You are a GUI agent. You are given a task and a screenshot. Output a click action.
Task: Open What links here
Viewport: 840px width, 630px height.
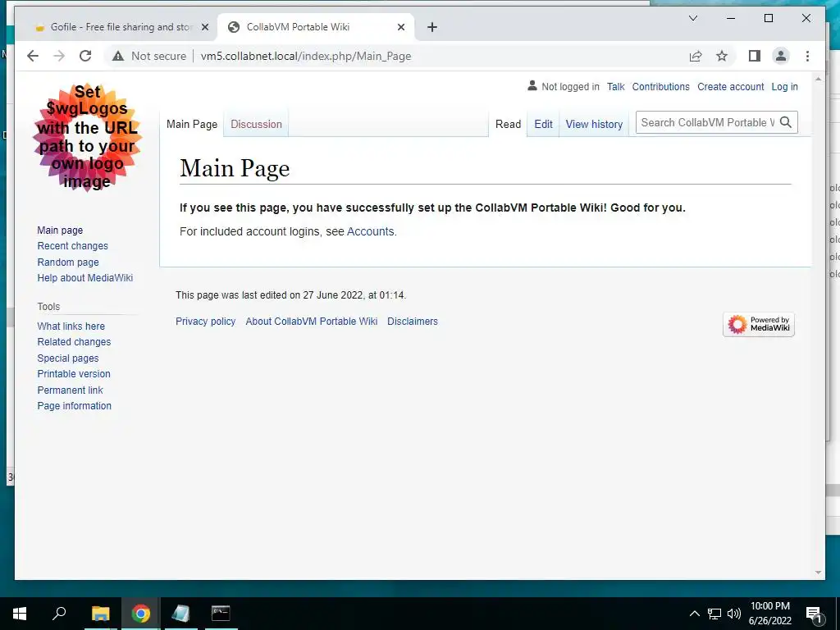71,326
